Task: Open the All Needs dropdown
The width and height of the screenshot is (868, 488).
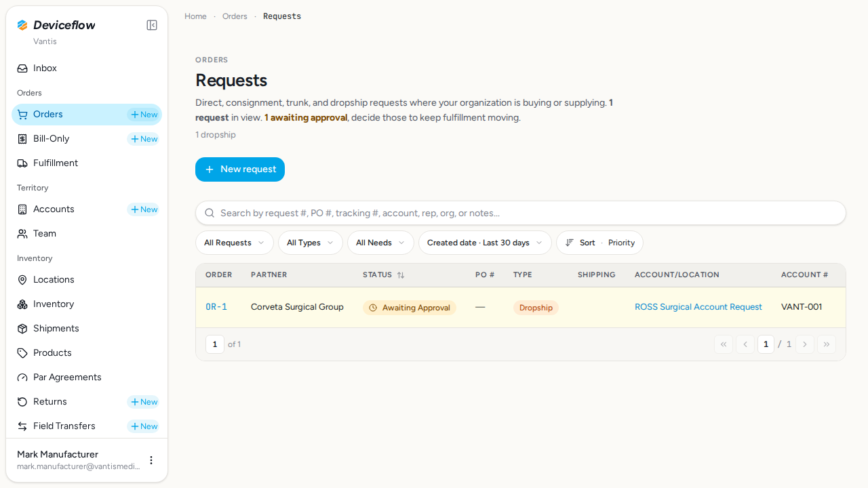Action: pos(380,243)
